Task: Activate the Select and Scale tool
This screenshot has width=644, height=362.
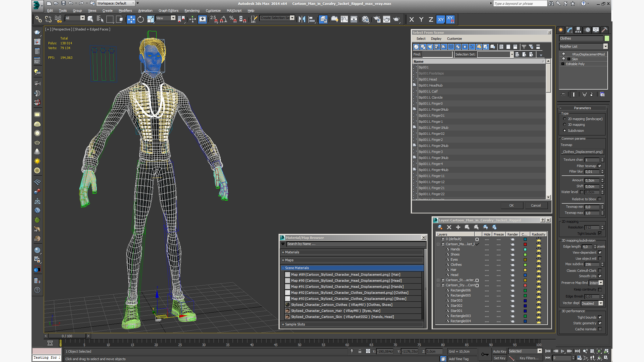Action: click(151, 19)
